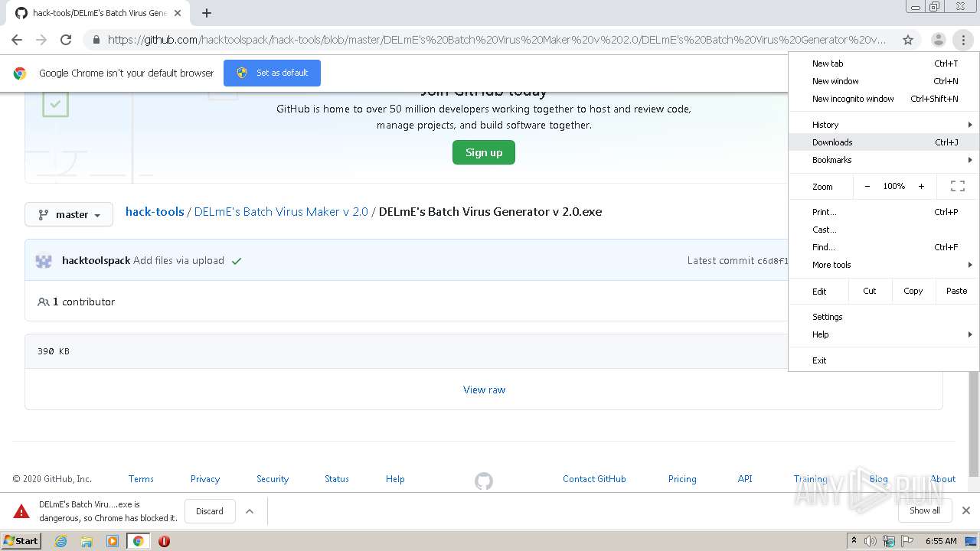The image size is (980, 551).
Task: Click hacktoolspack avatar image
Action: click(44, 261)
